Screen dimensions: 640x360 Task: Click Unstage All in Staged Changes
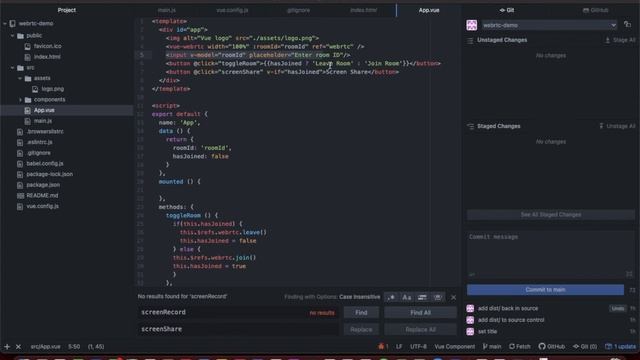(x=617, y=126)
